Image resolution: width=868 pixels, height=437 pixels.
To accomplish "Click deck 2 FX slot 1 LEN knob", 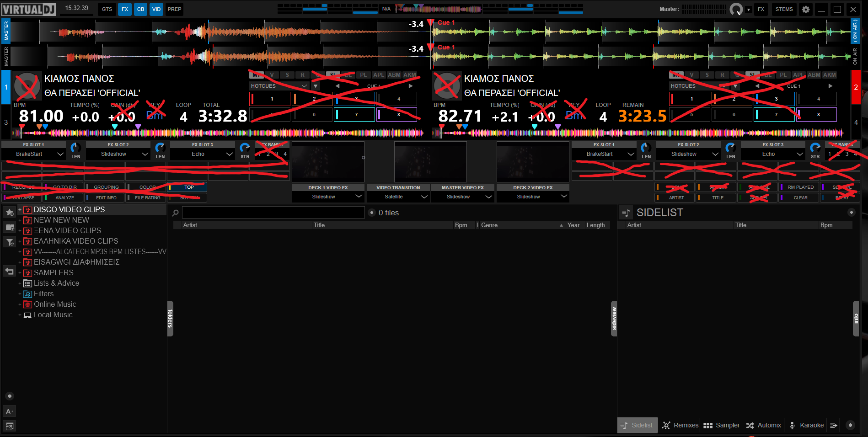I will (646, 148).
